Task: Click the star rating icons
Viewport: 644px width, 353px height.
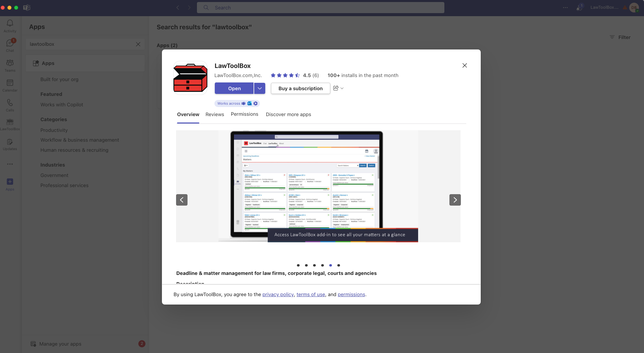Action: 285,75
